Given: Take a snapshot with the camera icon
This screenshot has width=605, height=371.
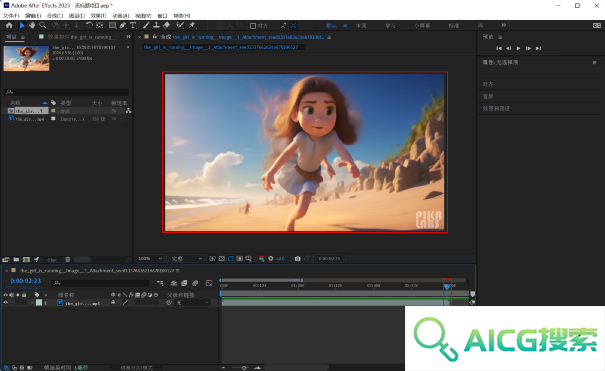Looking at the screenshot, I should [297, 258].
